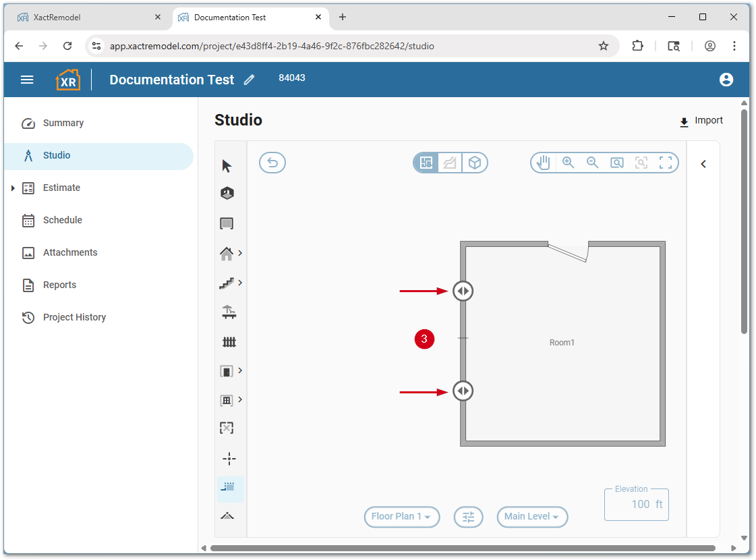Image resolution: width=756 pixels, height=560 pixels.
Task: Open the Floor Plan 1 dropdown
Action: [402, 517]
